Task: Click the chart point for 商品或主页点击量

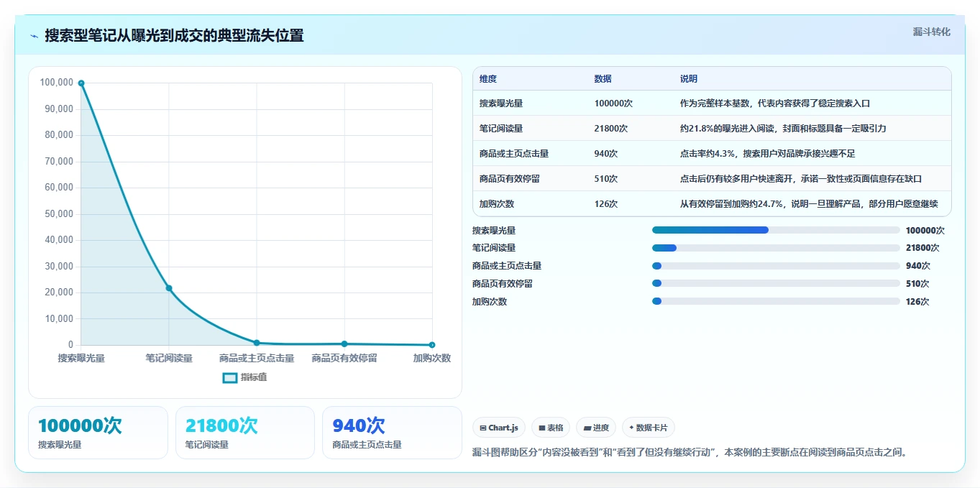Action: 257,343
